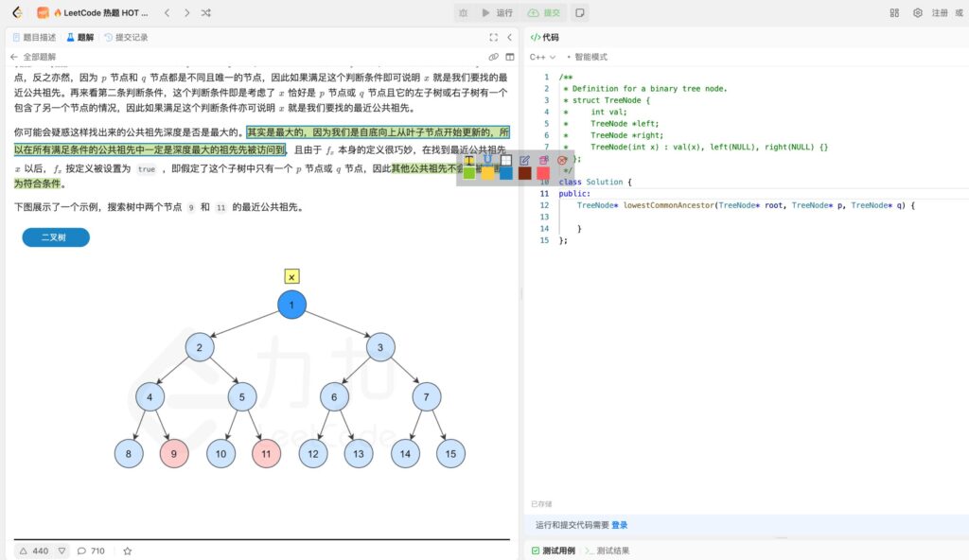Click the edit note pencil icon

[x=524, y=161]
